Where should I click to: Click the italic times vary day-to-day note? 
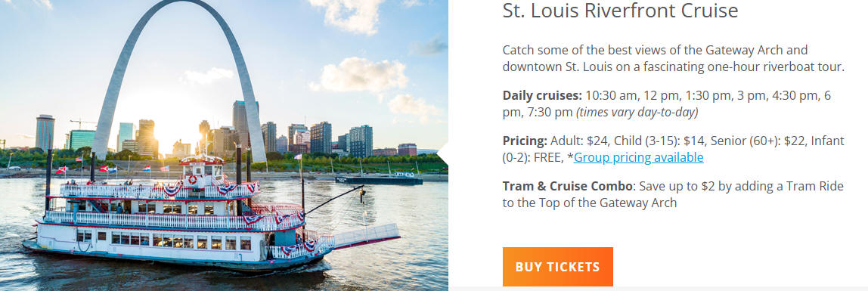637,113
